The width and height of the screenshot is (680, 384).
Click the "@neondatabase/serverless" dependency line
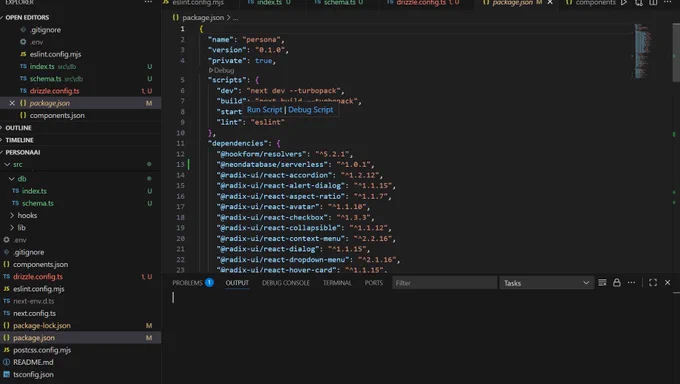point(294,164)
